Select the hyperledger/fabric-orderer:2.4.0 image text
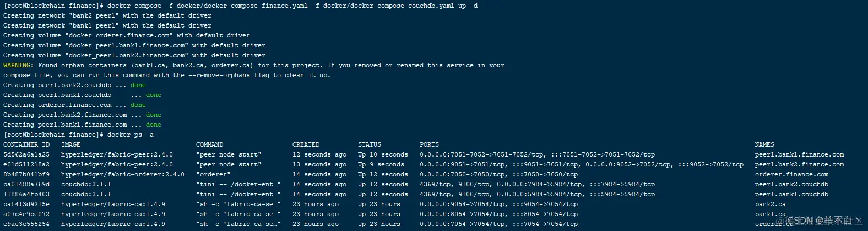868x231 pixels. [123, 174]
